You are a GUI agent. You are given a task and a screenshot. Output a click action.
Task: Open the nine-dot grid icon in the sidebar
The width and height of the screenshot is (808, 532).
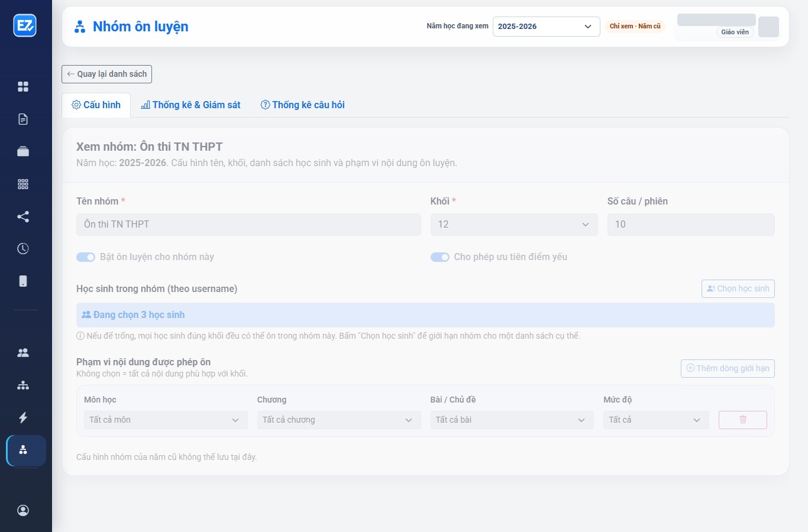(x=23, y=184)
